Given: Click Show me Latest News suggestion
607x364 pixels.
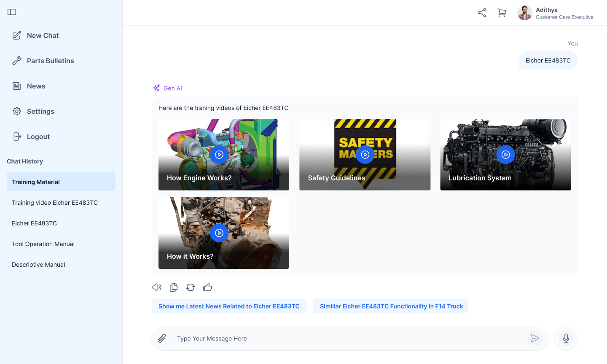Looking at the screenshot, I should coord(229,306).
